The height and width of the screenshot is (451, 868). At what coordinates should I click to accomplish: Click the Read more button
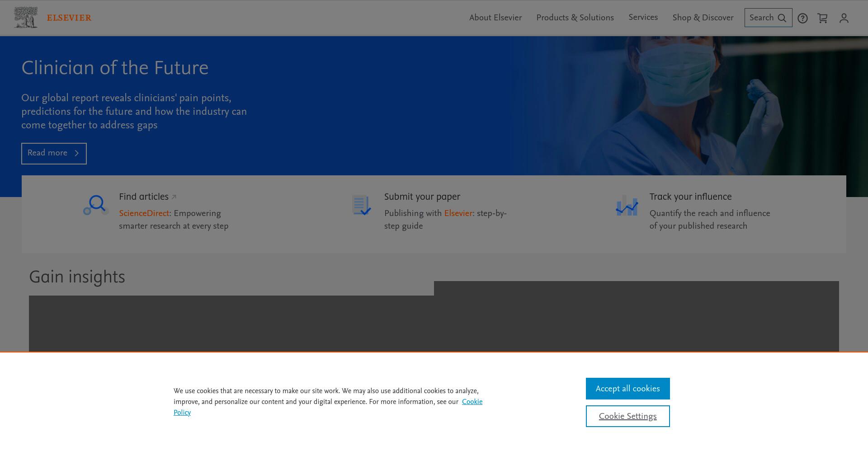coord(54,153)
